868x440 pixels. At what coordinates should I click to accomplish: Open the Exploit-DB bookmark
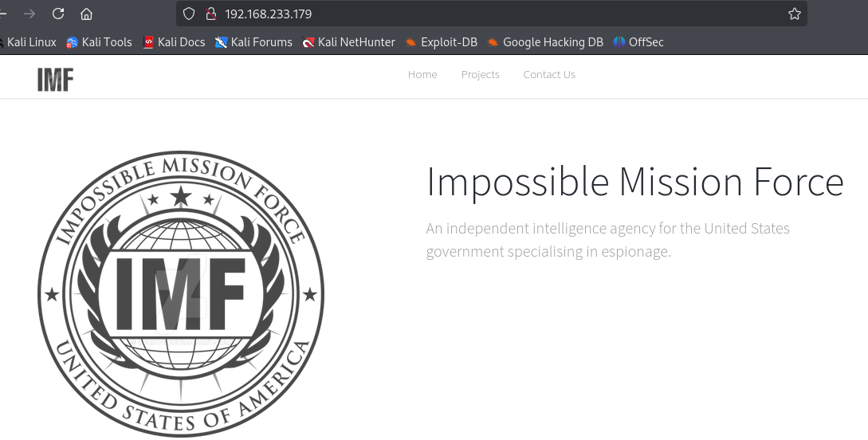pos(442,42)
